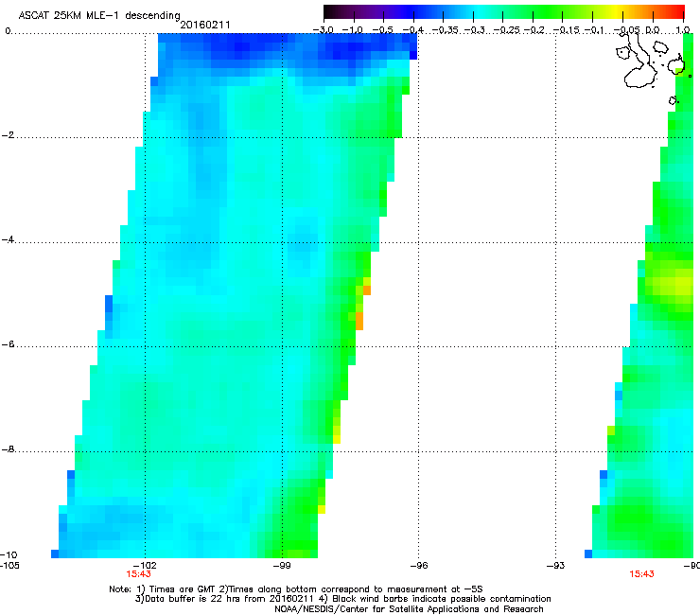The height and width of the screenshot is (615, 700).
Task: Click the "NOAA/NESDIS/Center for Satellite Applications and Research" credit
Action: coord(409,609)
